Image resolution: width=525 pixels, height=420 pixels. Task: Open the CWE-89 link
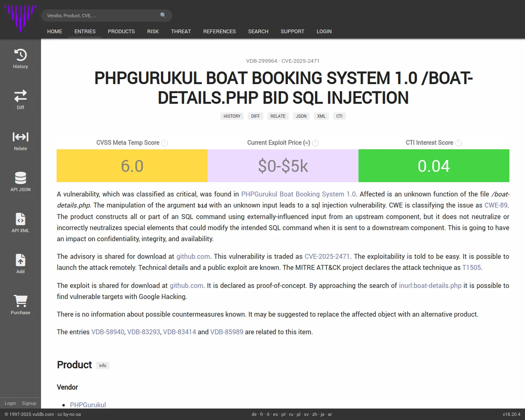coord(496,205)
